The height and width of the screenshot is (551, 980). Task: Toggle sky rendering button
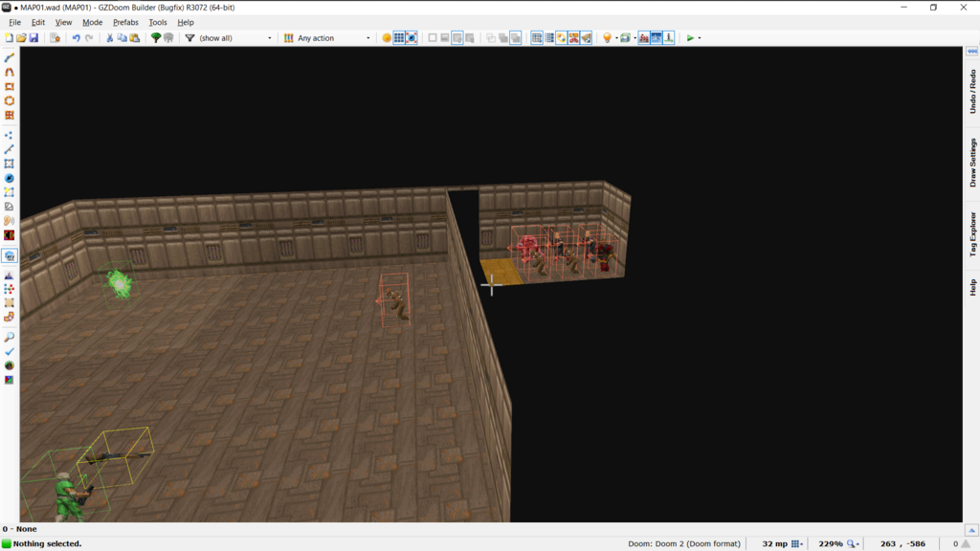point(657,38)
